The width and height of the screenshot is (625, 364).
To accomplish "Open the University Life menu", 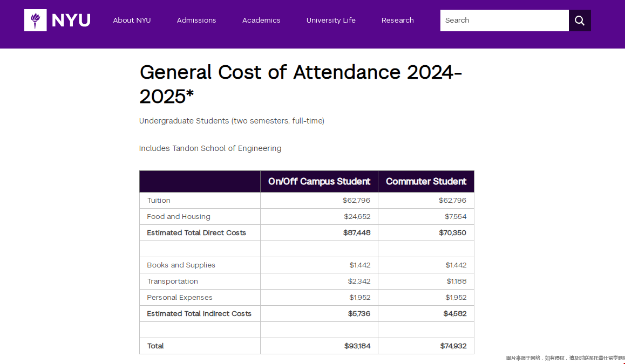I will (331, 20).
